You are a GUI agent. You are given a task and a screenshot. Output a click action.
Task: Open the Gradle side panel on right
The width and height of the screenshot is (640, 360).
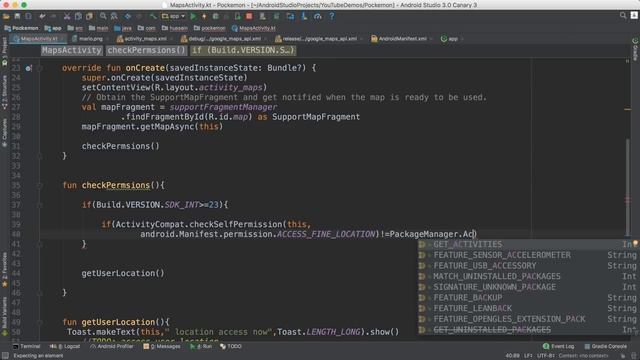coord(635,49)
